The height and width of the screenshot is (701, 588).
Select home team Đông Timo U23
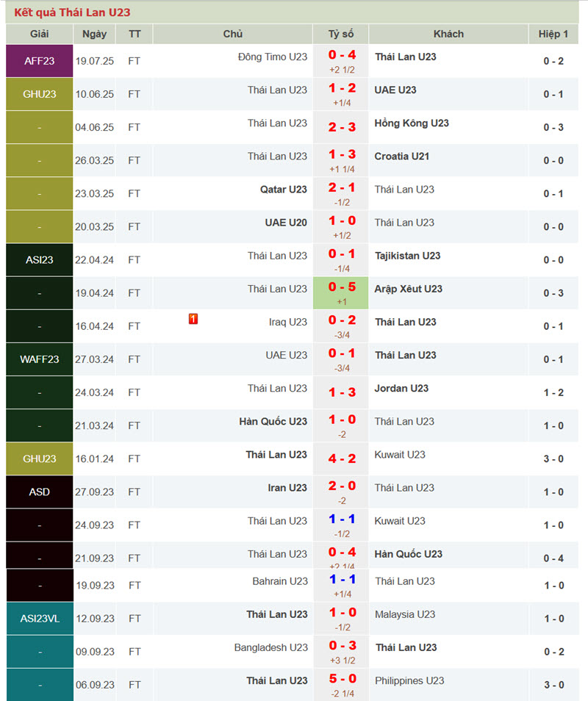click(x=272, y=57)
